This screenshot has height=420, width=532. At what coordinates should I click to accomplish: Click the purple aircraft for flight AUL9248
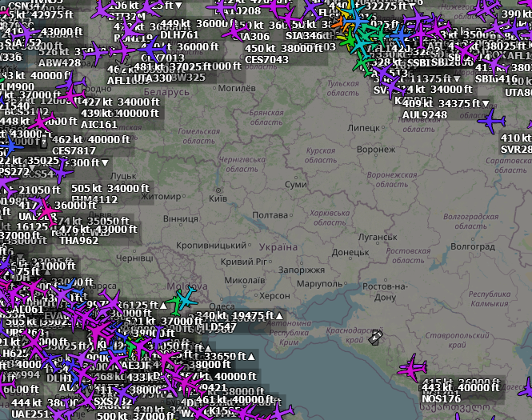click(392, 86)
